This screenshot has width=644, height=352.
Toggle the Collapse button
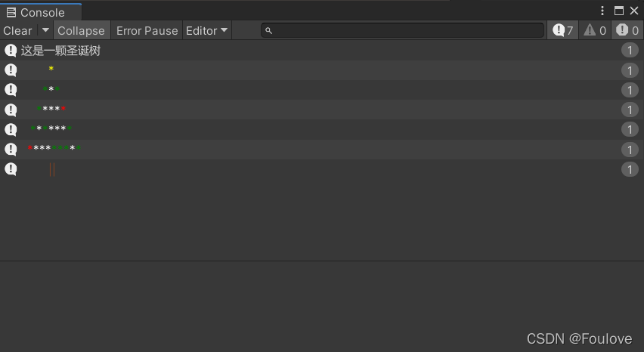point(82,30)
